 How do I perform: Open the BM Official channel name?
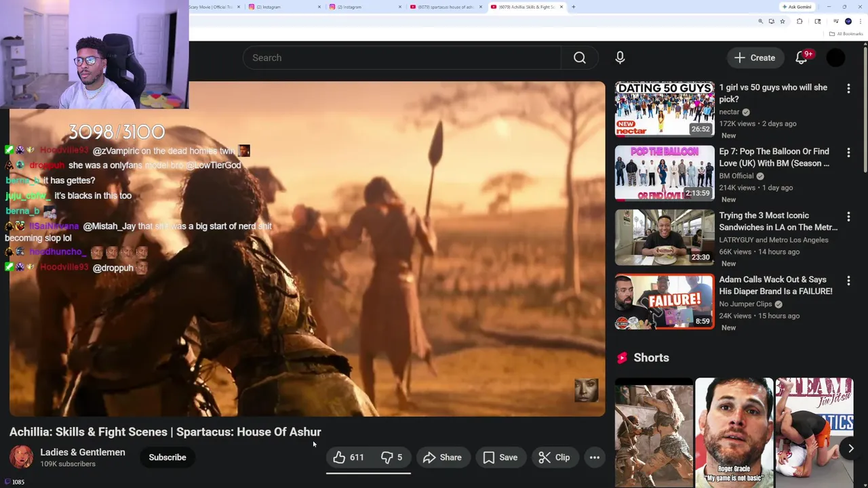(x=736, y=176)
